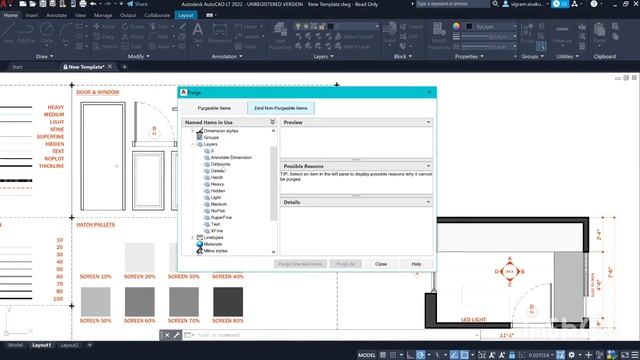Click the Plot printer icon in quick access
Image resolution: width=640 pixels, height=360 pixels.
click(83, 4)
